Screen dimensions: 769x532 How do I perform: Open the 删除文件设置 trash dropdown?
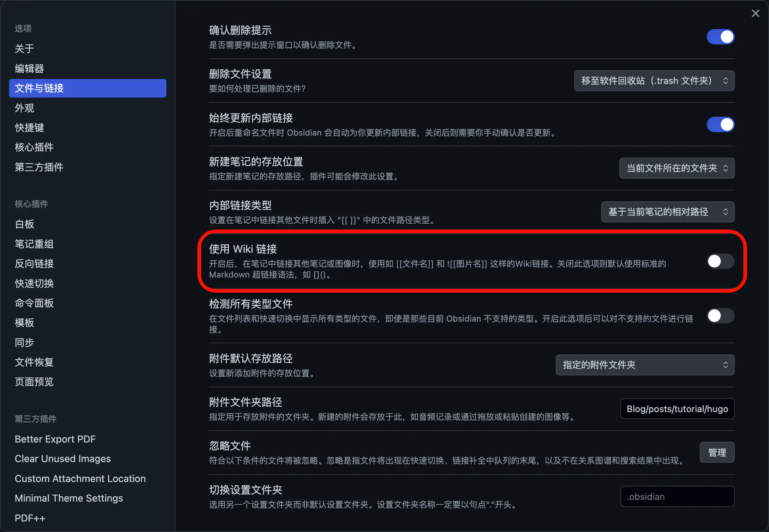click(654, 81)
